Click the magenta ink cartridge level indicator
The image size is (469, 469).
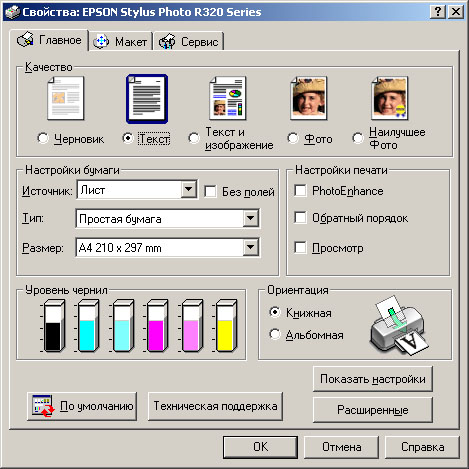[x=157, y=326]
